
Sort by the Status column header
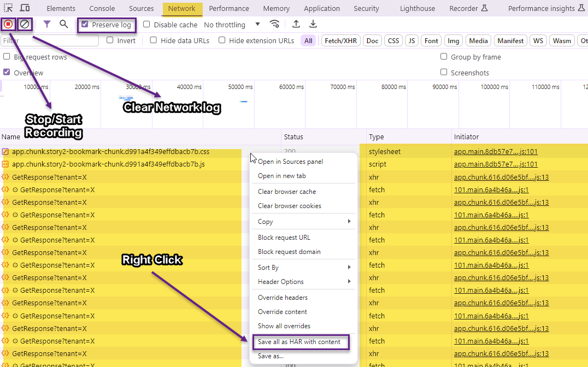[x=324, y=137]
